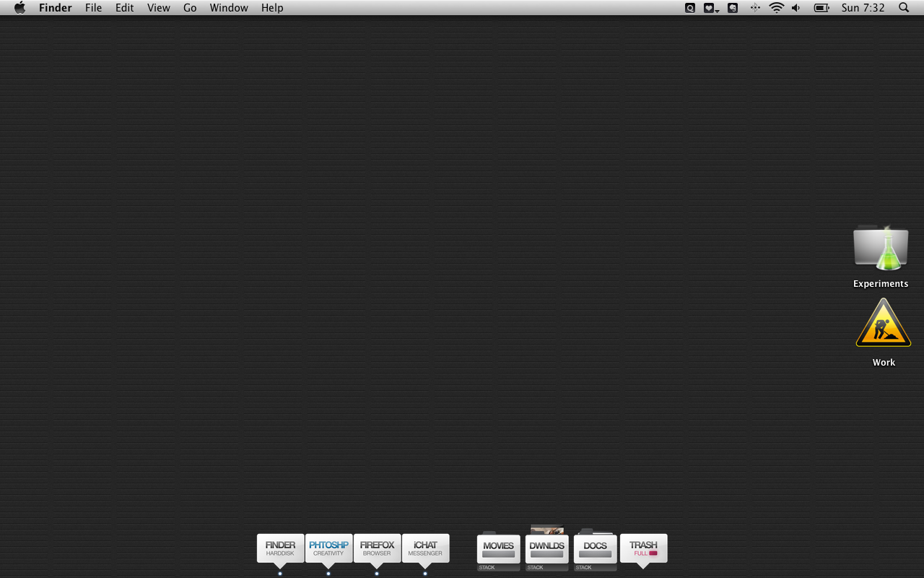Image resolution: width=924 pixels, height=578 pixels.
Task: Open the Finder application menu
Action: pos(56,8)
